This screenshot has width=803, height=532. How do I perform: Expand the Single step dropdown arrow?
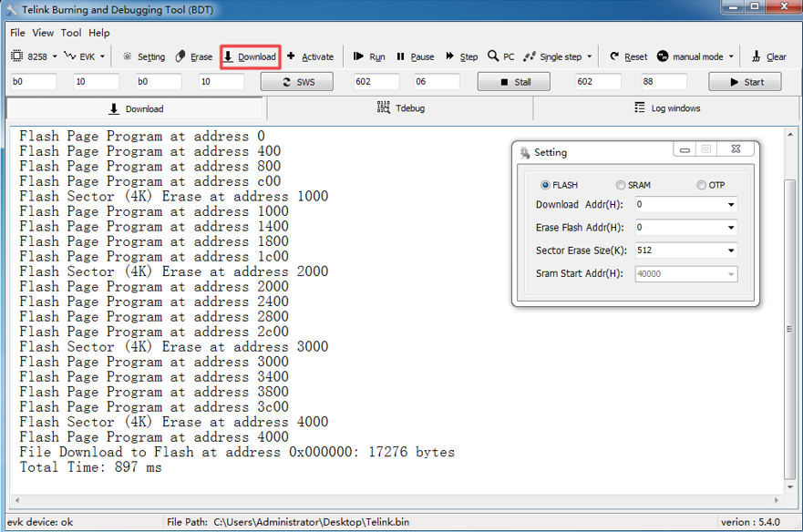click(590, 56)
